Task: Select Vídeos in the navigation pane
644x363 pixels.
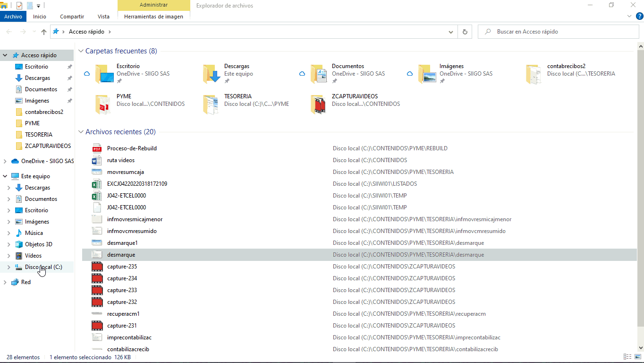Action: (33, 256)
